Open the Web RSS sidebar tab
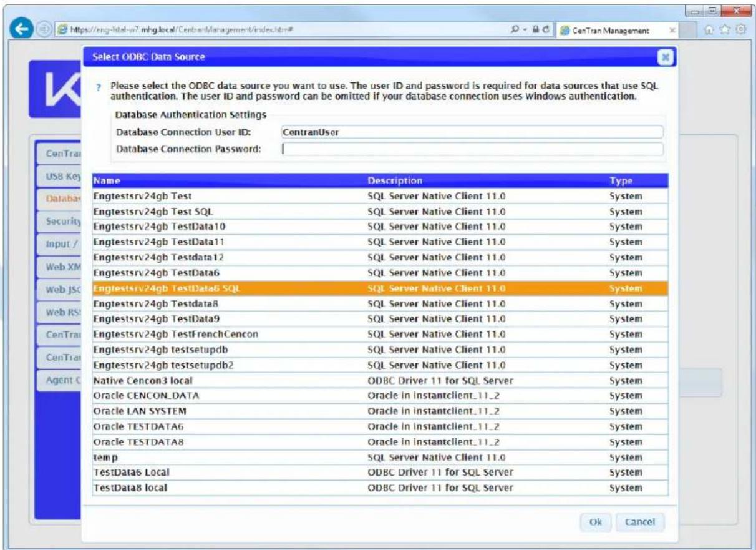Image resolution: width=756 pixels, height=550 pixels. (59, 312)
